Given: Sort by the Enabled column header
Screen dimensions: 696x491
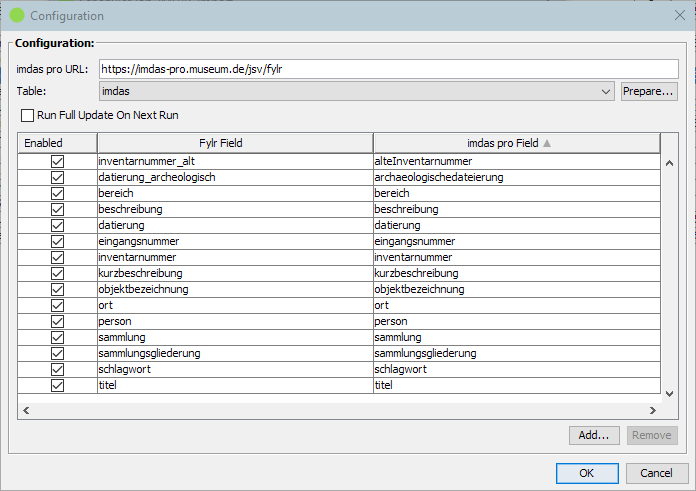Looking at the screenshot, I should (57, 143).
